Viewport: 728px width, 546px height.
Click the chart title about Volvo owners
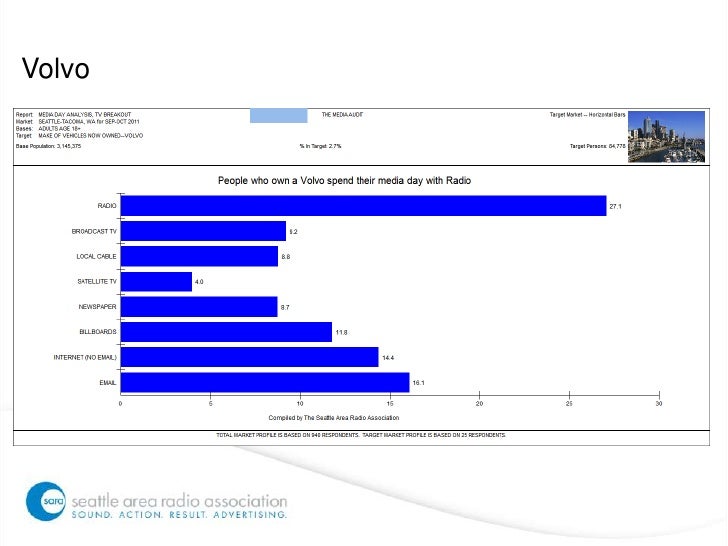coord(344,181)
